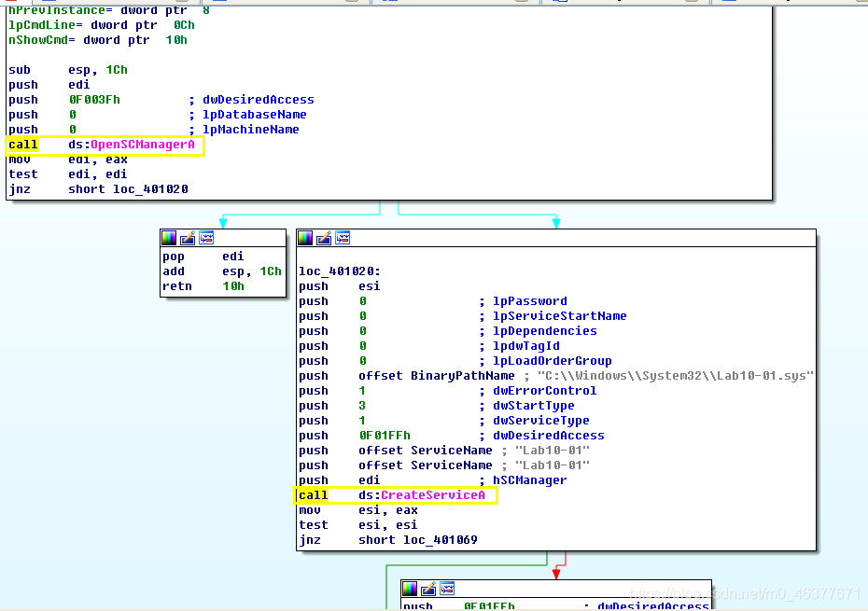Click the edit pencil icon in the pop edi block

[x=188, y=238]
